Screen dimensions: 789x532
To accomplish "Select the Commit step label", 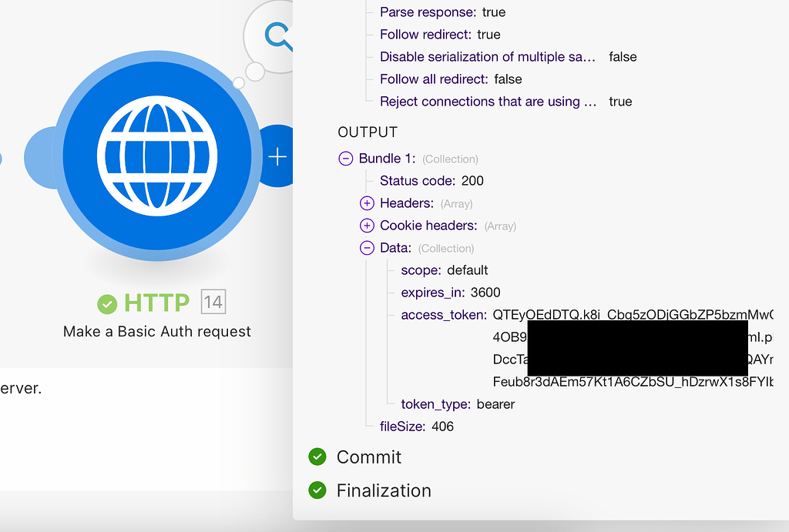I will click(370, 457).
